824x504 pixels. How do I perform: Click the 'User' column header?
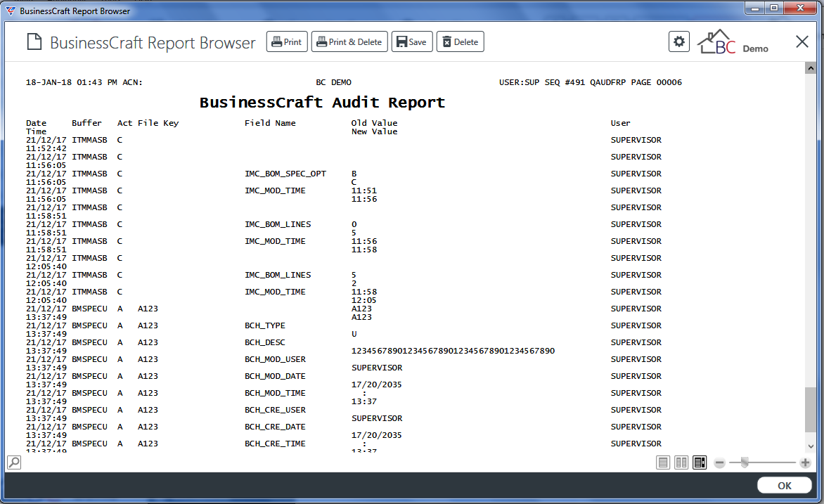(620, 123)
